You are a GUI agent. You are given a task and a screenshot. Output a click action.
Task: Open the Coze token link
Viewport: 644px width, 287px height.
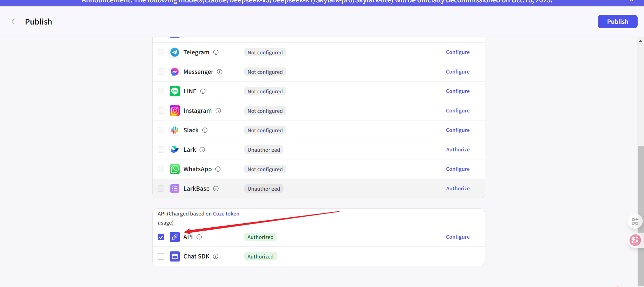tap(226, 214)
